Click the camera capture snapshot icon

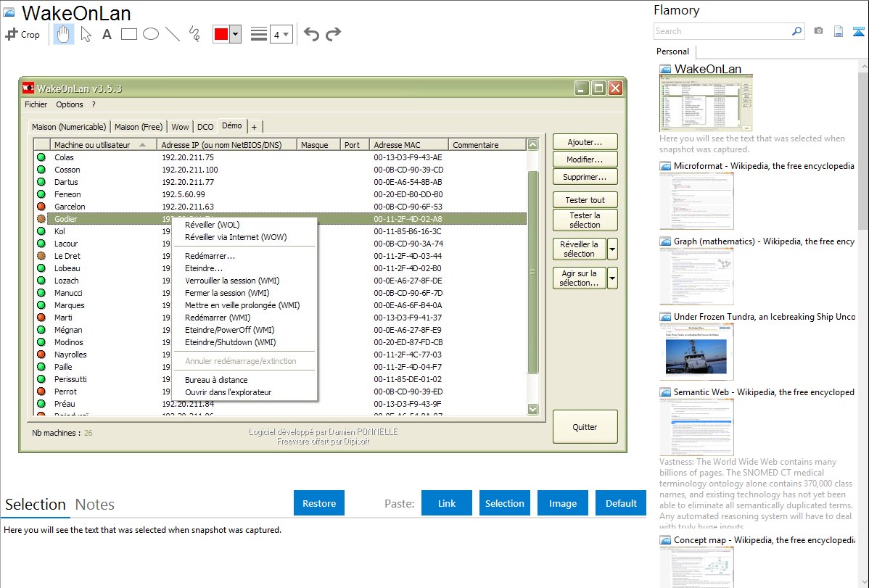(818, 31)
